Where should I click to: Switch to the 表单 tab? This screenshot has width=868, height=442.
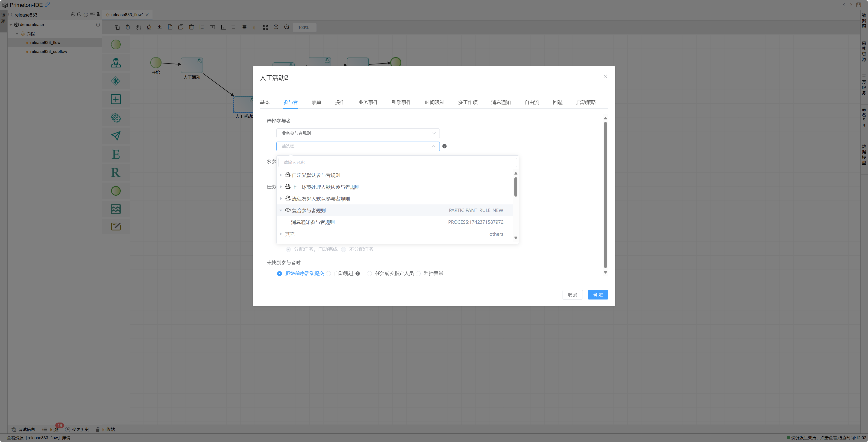pos(316,102)
